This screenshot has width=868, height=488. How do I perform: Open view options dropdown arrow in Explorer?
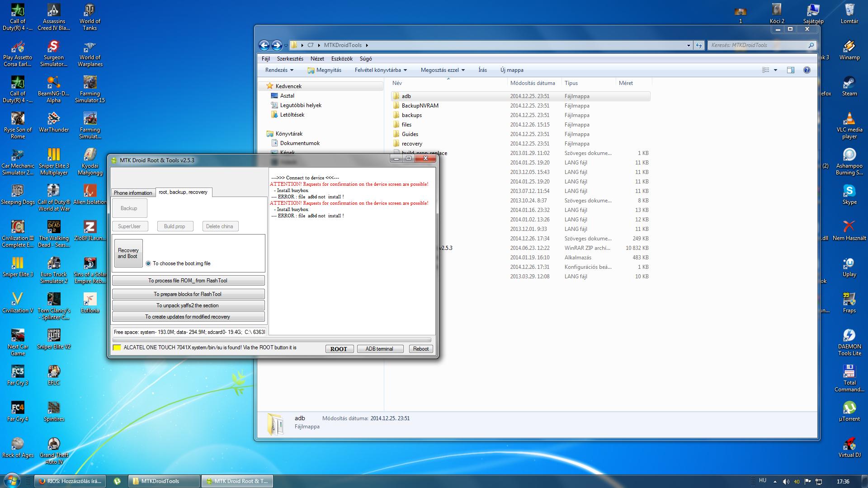(x=775, y=70)
